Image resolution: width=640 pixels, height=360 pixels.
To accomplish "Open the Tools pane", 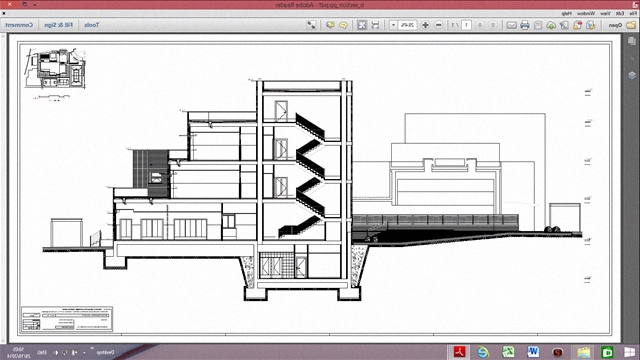I will (91, 25).
